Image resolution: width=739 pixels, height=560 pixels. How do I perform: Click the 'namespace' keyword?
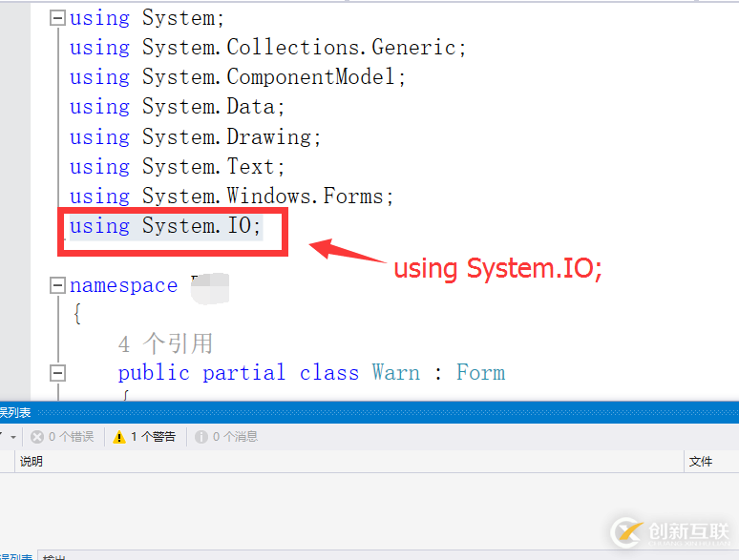click(x=123, y=285)
